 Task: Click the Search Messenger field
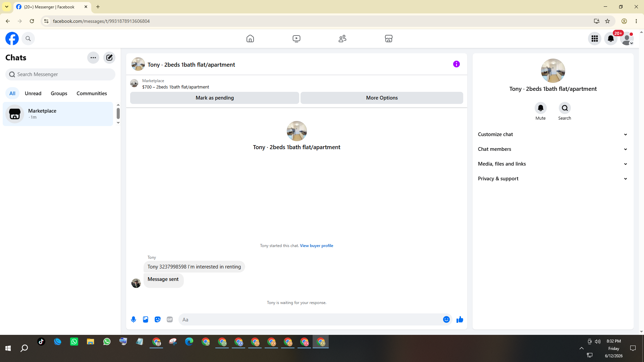(x=60, y=74)
